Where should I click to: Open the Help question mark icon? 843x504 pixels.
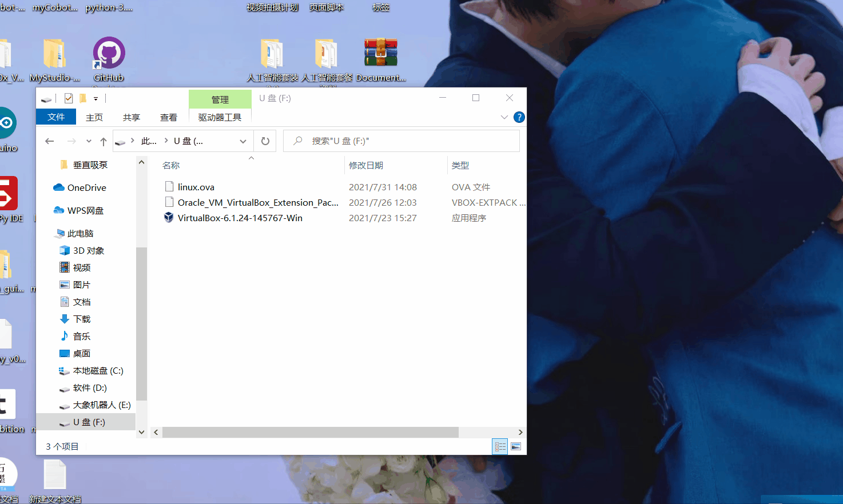(519, 117)
